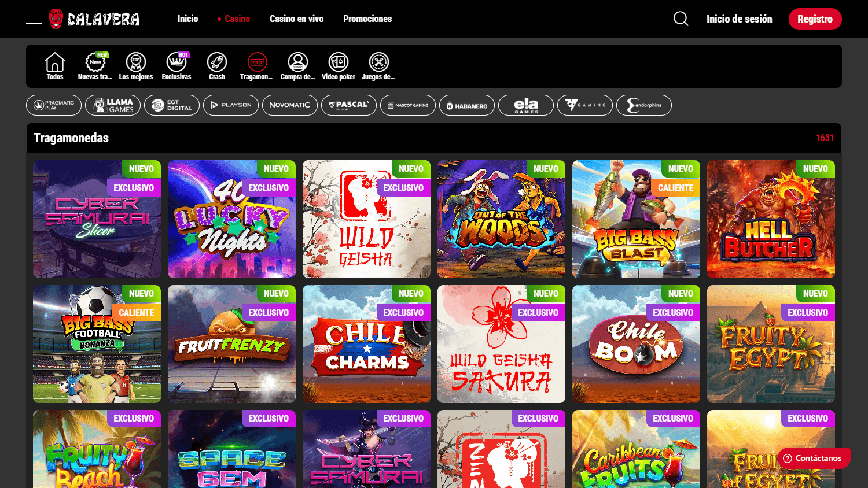Open Big Bass Blast game
868x488 pixels.
tap(636, 219)
